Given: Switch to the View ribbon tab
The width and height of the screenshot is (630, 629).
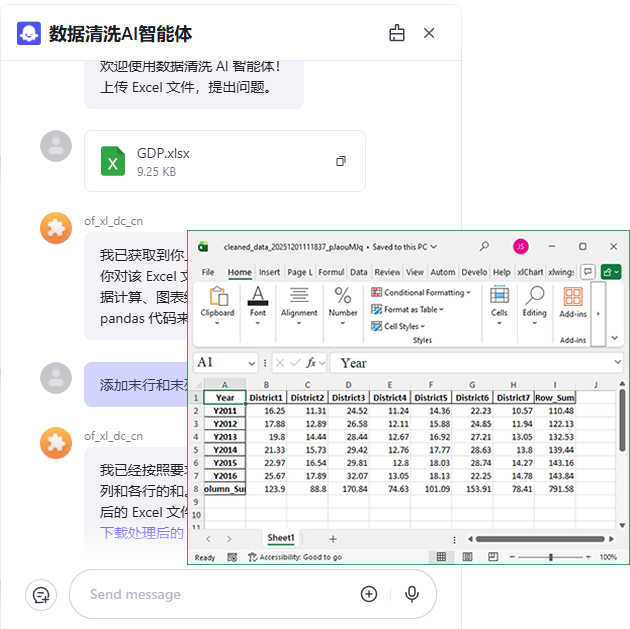Looking at the screenshot, I should tap(415, 272).
